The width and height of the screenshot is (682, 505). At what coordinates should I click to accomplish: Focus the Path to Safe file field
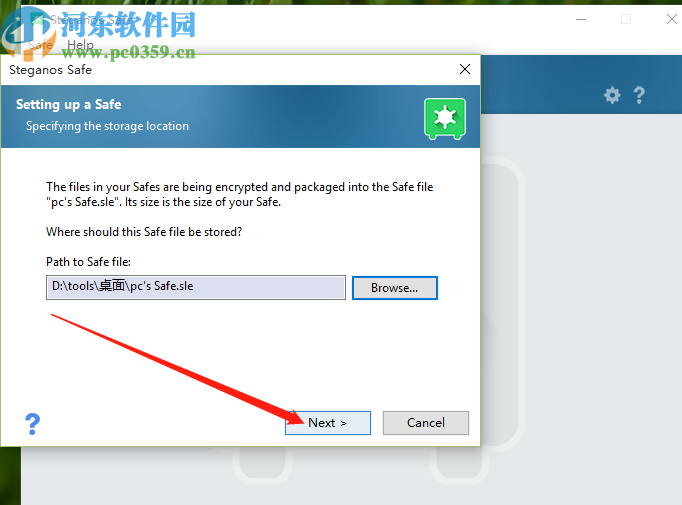pyautogui.click(x=196, y=287)
